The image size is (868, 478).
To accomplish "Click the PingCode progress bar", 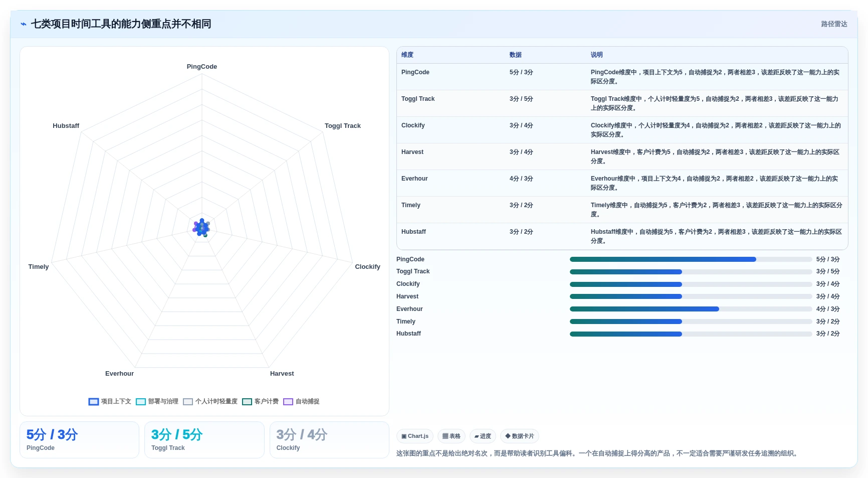I will [x=691, y=259].
